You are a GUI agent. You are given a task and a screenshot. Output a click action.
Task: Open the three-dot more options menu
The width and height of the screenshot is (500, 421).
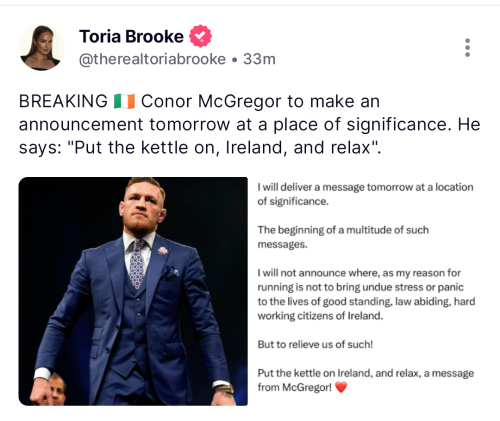467,47
